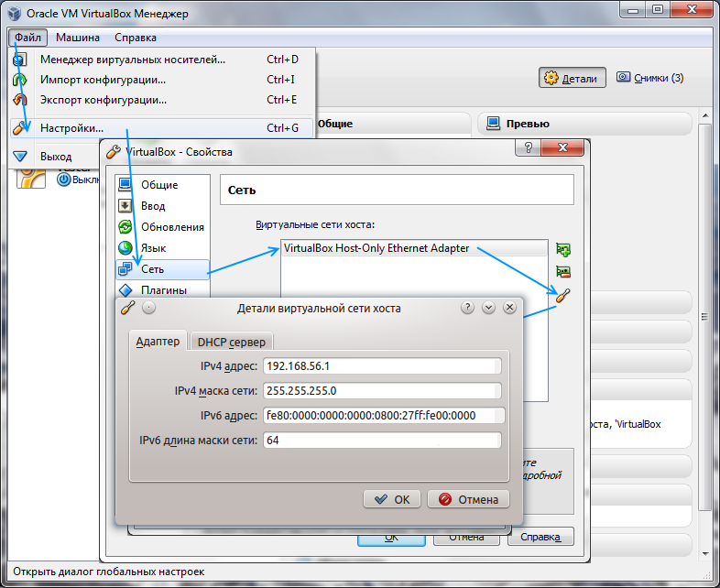This screenshot has width=720, height=588.
Task: Click the remove host-only network icon
Action: coord(563,272)
